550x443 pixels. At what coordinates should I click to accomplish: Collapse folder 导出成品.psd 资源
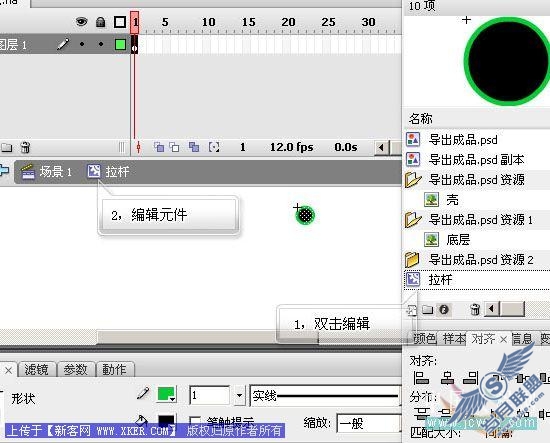click(413, 180)
